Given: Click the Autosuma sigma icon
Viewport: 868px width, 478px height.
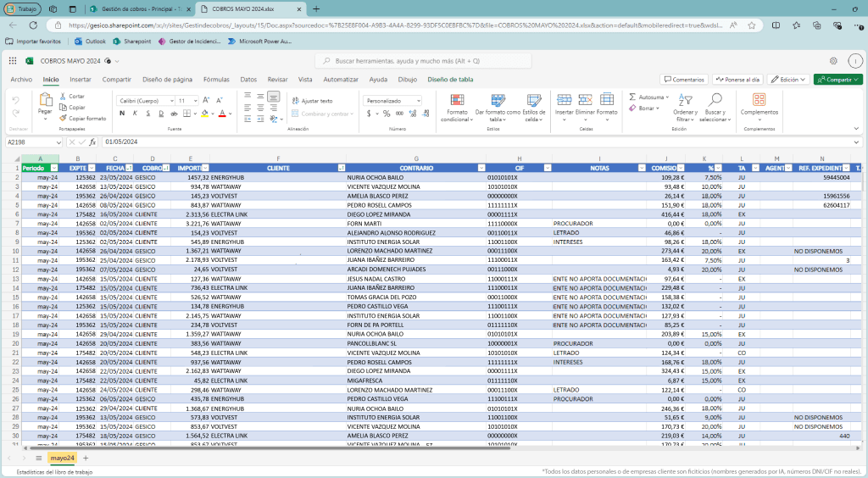Looking at the screenshot, I should tap(632, 97).
